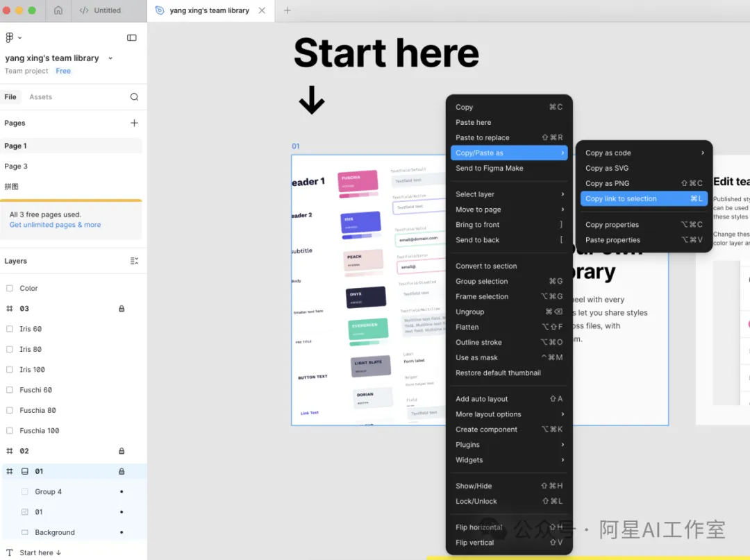Unlock layer 02 via lock icon
This screenshot has height=560, width=750.
click(x=122, y=451)
